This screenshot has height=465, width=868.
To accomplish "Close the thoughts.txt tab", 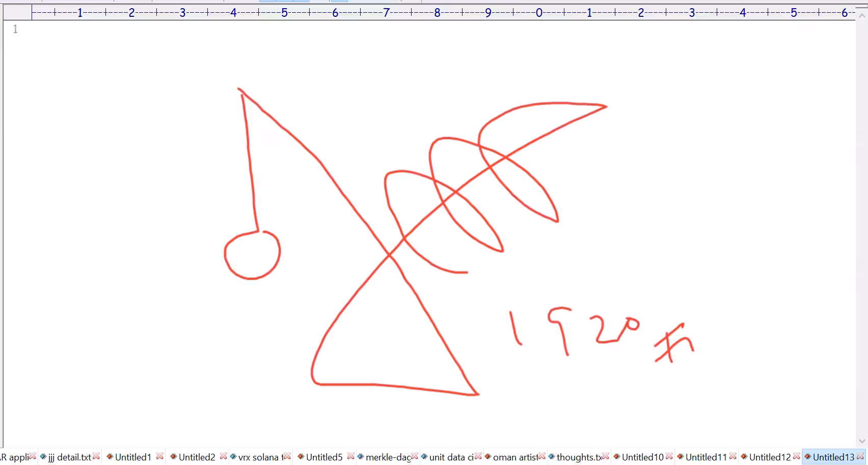I will click(606, 456).
